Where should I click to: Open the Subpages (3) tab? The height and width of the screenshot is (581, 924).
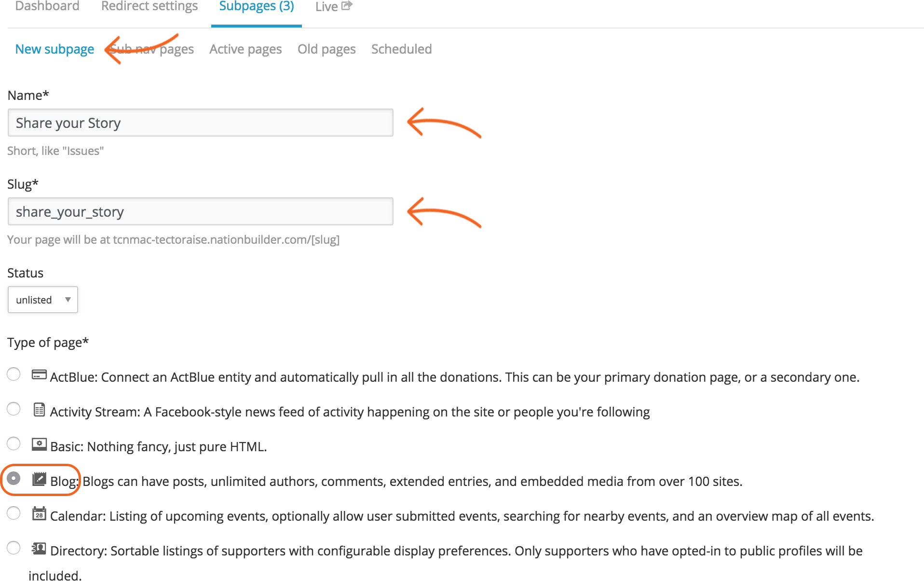(257, 6)
